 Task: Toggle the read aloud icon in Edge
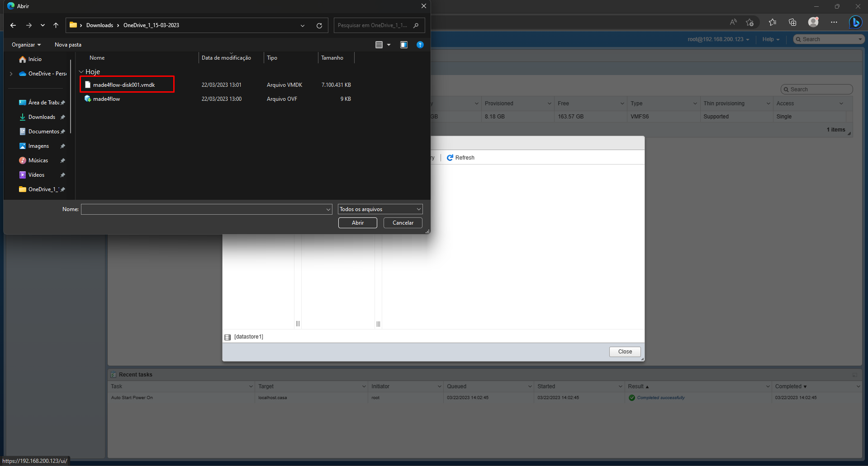click(x=733, y=22)
